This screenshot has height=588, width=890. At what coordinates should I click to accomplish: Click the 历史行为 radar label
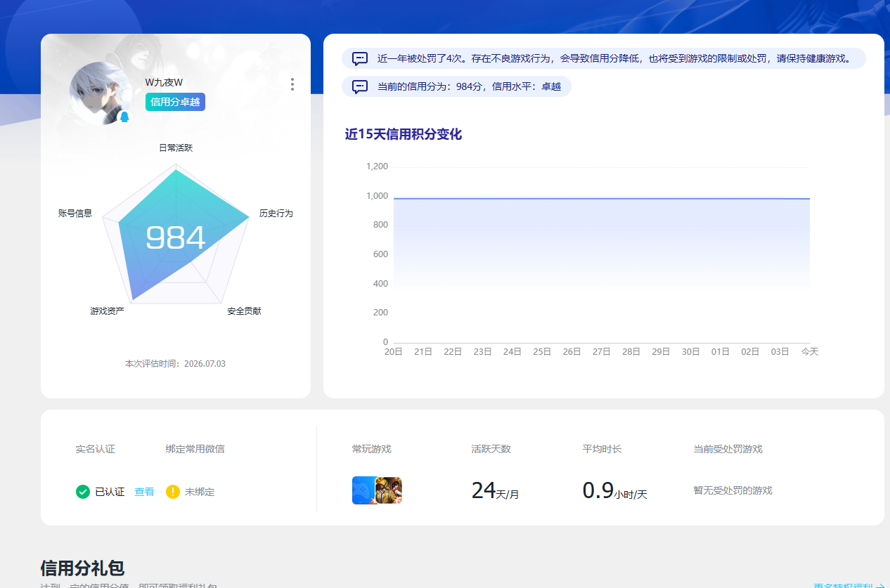pyautogui.click(x=276, y=213)
